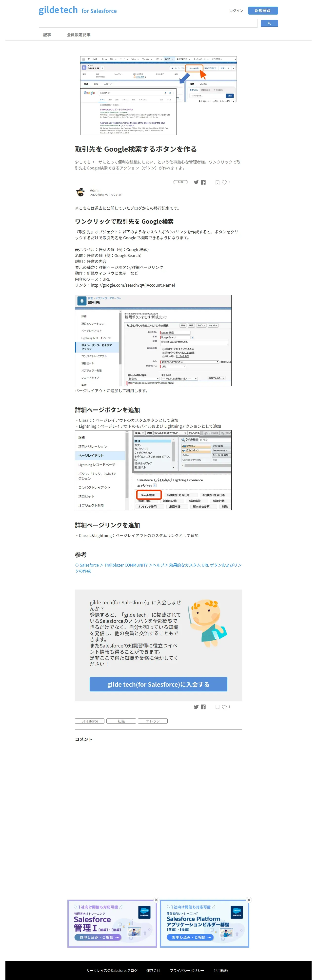Click the post date 2022/04/25 18:27:46
The width and height of the screenshot is (317, 980).
[x=106, y=195]
